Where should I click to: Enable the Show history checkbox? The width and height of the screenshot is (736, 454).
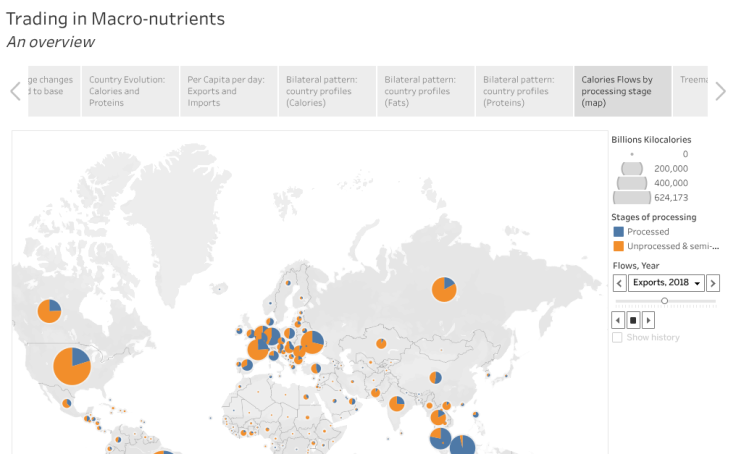pos(617,338)
